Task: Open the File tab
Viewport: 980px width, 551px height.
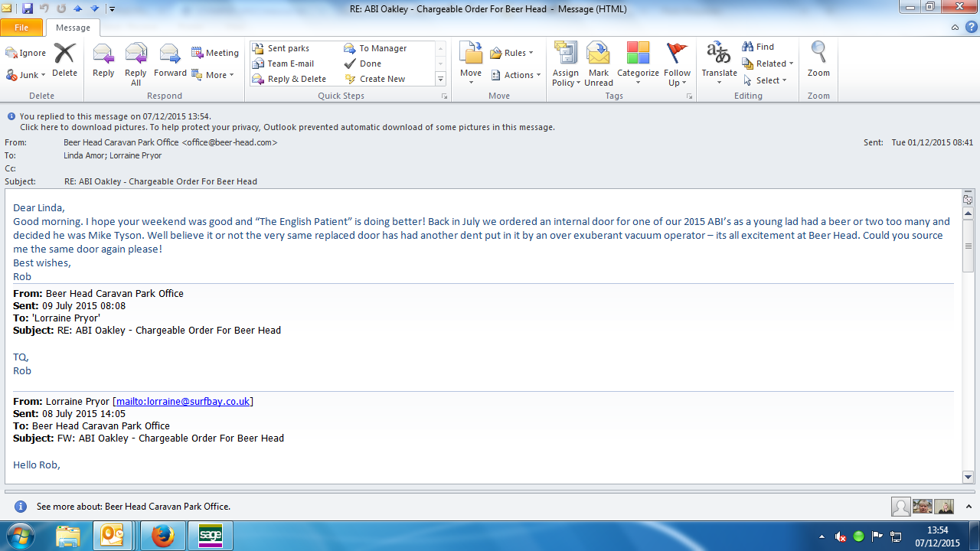Action: 21,28
